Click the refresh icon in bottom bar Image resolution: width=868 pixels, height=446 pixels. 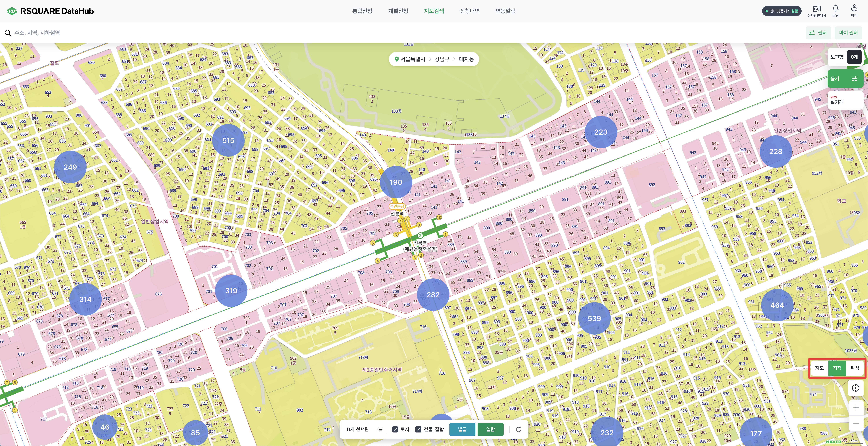pyautogui.click(x=519, y=429)
